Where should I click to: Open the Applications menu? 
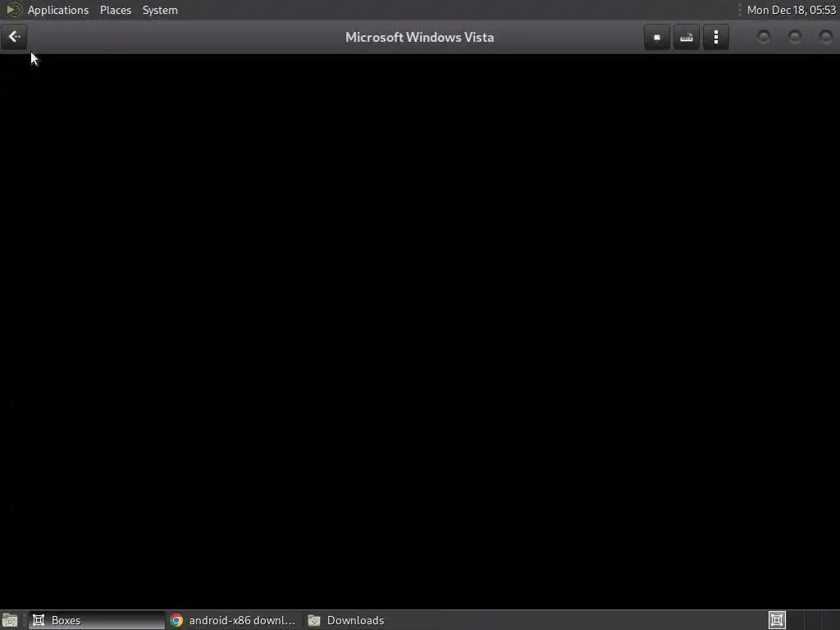58,10
